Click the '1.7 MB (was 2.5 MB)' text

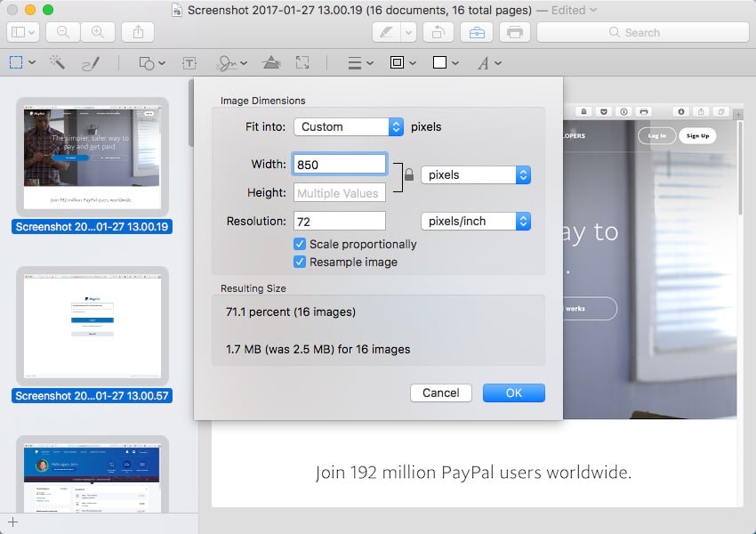(x=280, y=349)
